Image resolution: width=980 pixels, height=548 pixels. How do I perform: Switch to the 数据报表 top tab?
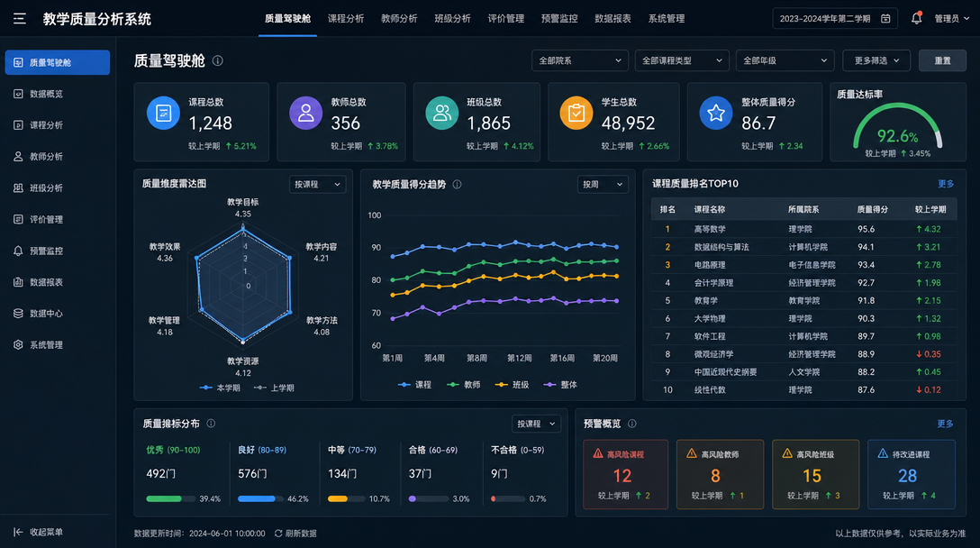point(612,19)
